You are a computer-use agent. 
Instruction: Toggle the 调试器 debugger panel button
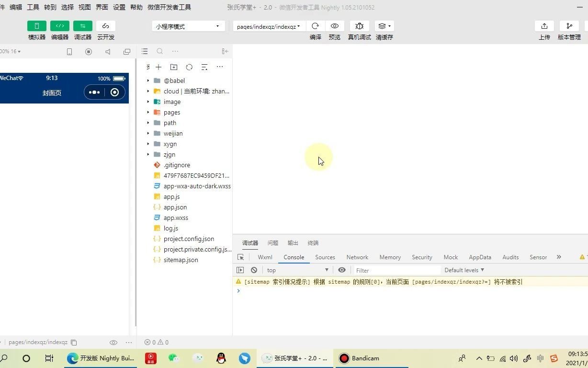coord(83,26)
